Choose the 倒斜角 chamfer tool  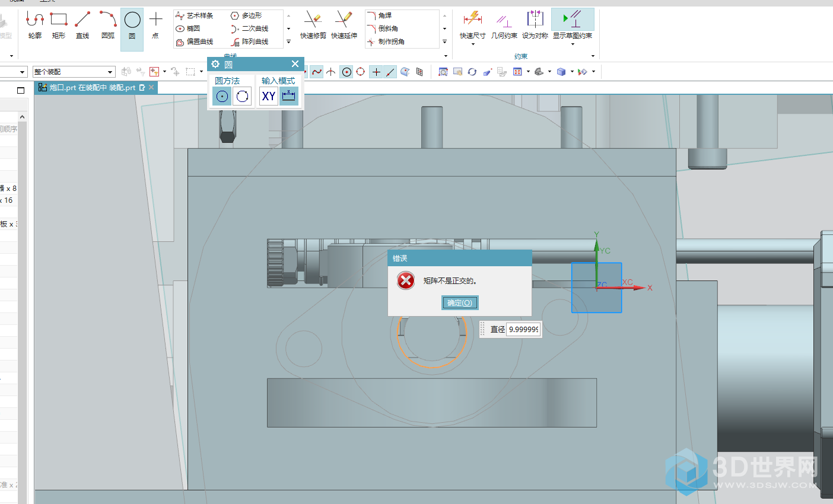click(383, 28)
